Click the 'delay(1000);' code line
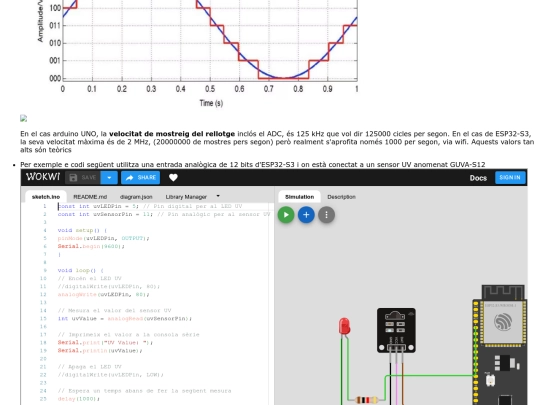The width and height of the screenshot is (540, 405). [x=79, y=399]
